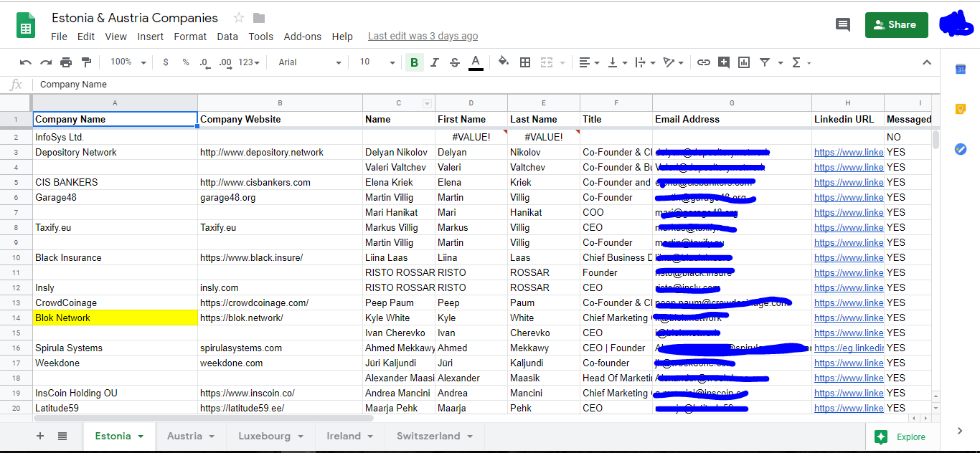Open text wrapping dropdown
Image resolution: width=980 pixels, height=453 pixels.
click(x=645, y=62)
